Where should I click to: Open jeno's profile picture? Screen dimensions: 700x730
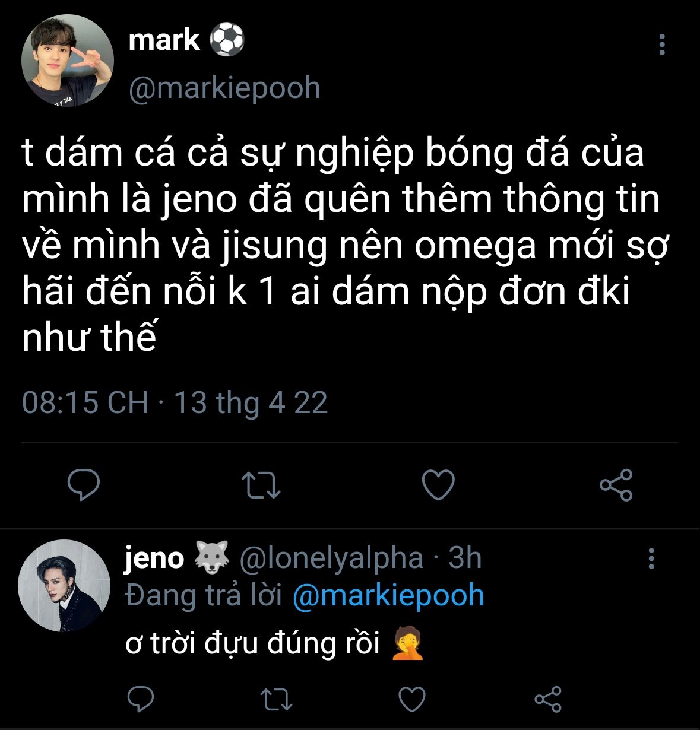click(x=64, y=585)
